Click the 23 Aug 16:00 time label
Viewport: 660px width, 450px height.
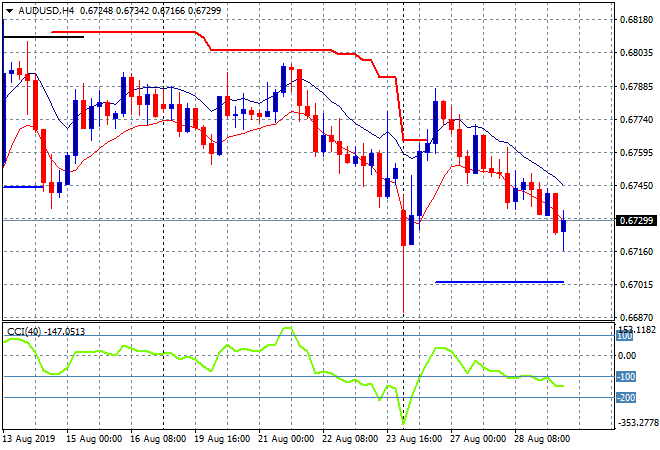point(414,439)
